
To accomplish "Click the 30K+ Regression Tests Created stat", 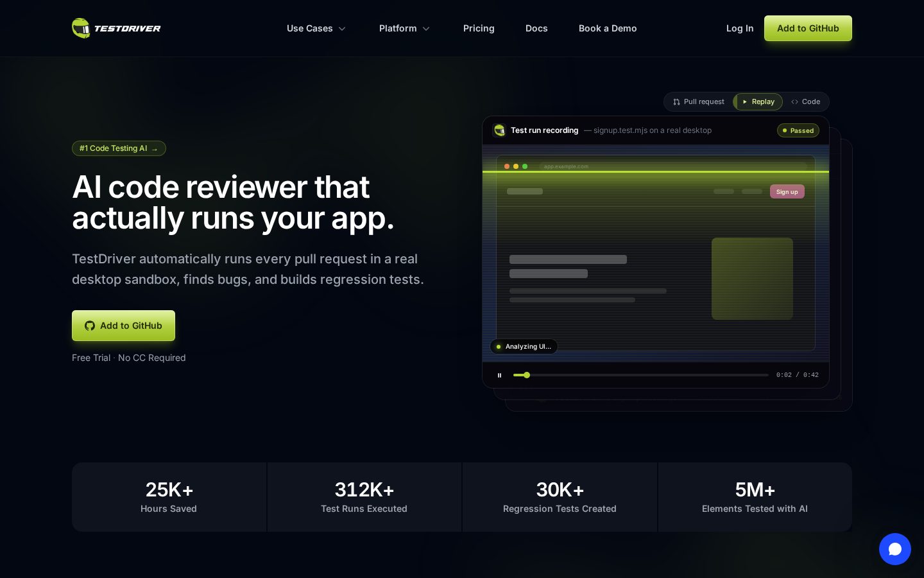I will click(x=560, y=497).
